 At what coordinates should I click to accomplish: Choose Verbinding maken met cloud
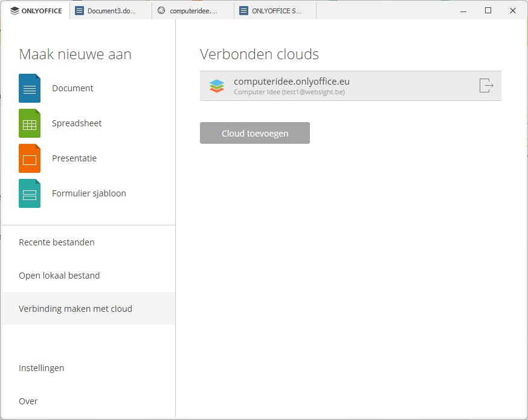point(76,309)
